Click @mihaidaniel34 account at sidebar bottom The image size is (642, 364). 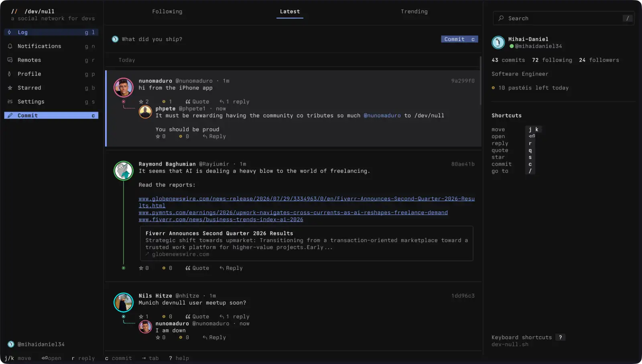click(x=36, y=344)
